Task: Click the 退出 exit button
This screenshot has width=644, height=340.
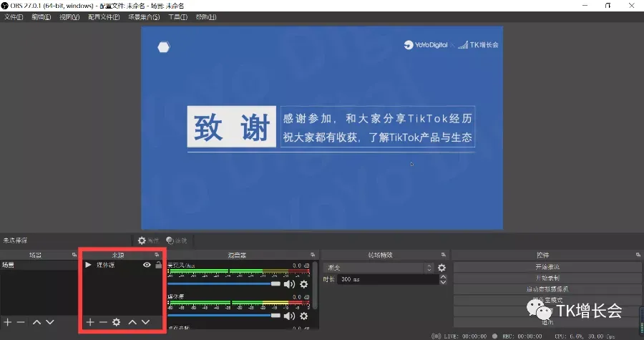Action: click(x=547, y=322)
